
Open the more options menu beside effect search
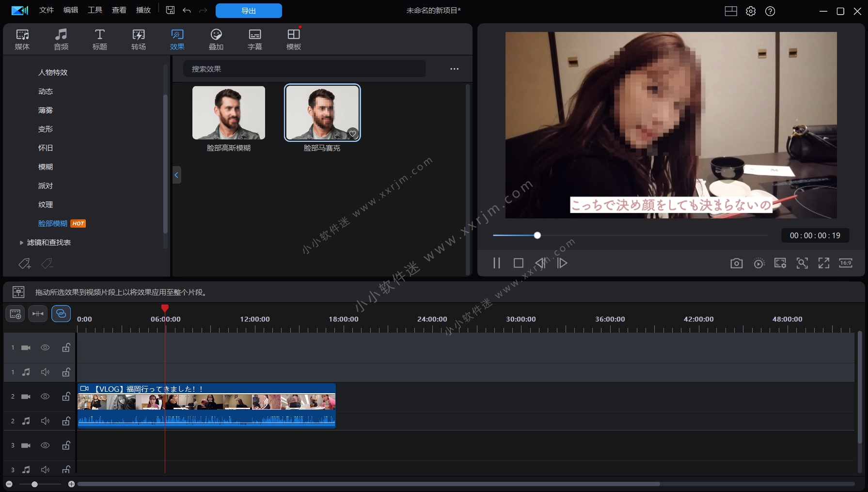point(454,68)
